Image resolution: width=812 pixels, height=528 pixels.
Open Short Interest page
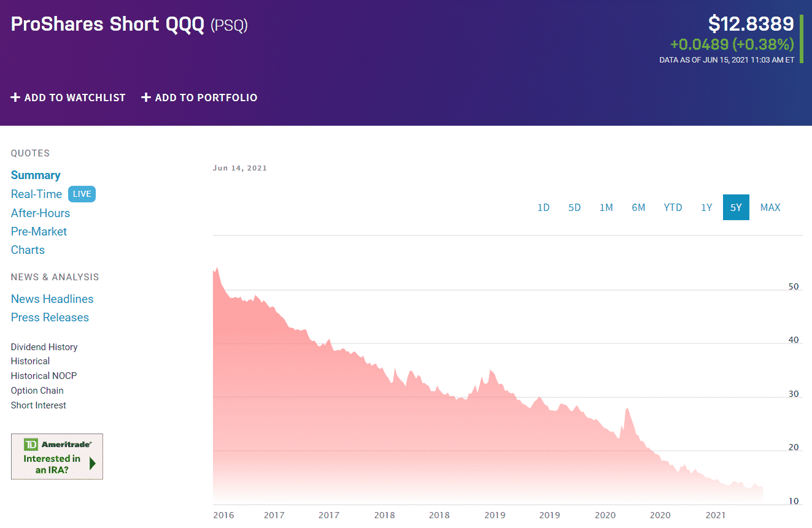click(x=38, y=405)
